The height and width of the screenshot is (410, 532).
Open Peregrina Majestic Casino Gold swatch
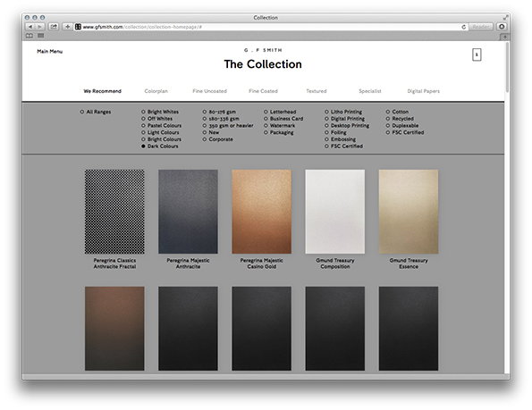click(x=262, y=212)
